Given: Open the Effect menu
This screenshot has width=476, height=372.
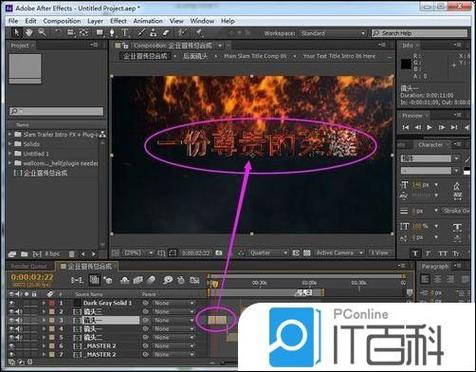Looking at the screenshot, I should [118, 21].
